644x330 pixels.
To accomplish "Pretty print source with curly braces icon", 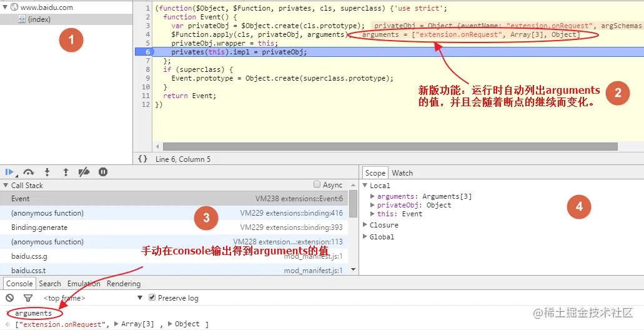I will point(142,159).
